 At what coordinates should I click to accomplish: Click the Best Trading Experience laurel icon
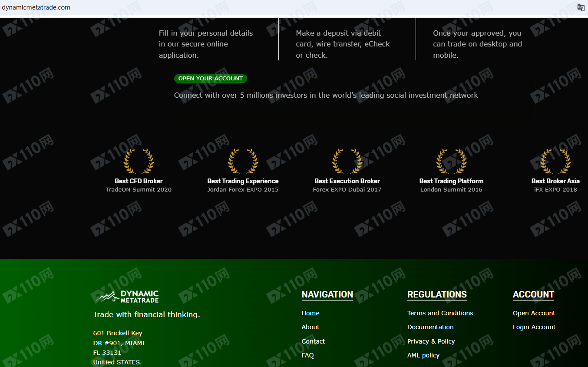(x=243, y=161)
